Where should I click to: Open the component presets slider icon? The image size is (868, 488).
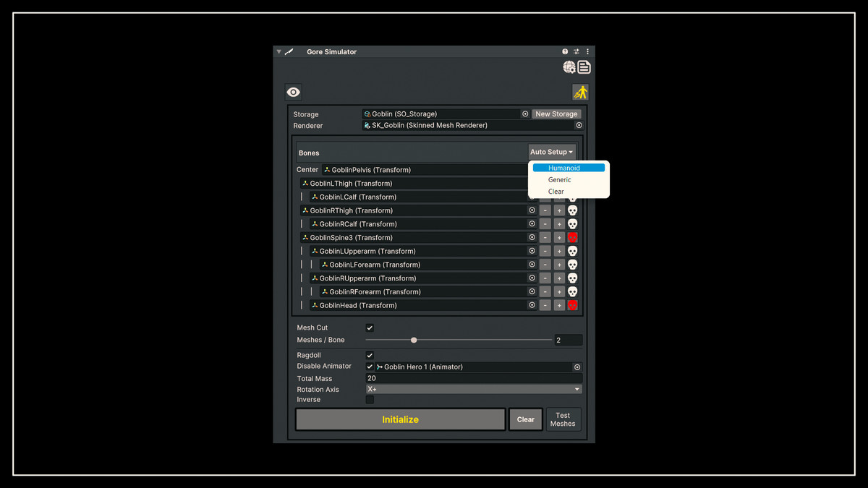[576, 52]
